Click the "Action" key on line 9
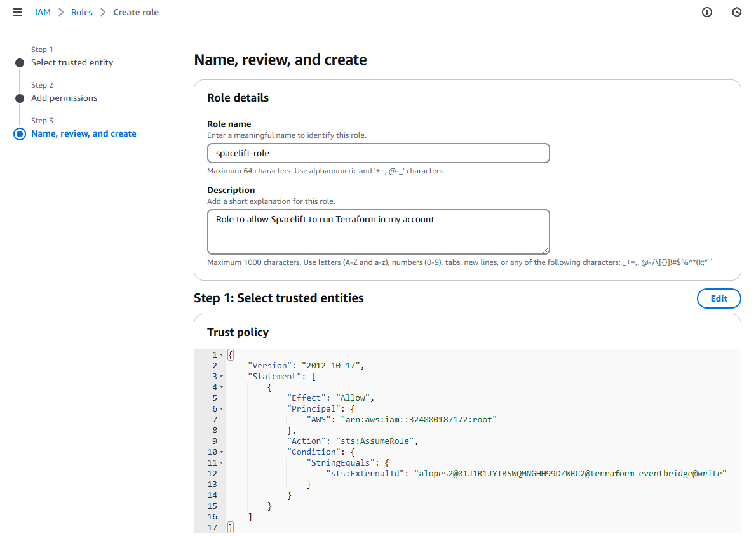Screen dimensions: 756x536 [x=307, y=441]
